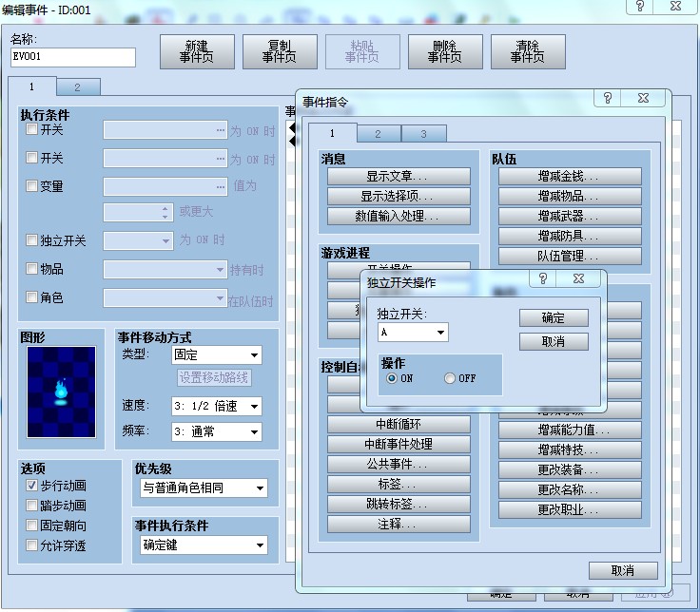Viewport: 700px width, 612px height.
Task: Click help icon of 编辑事件 window
Action: (640, 7)
